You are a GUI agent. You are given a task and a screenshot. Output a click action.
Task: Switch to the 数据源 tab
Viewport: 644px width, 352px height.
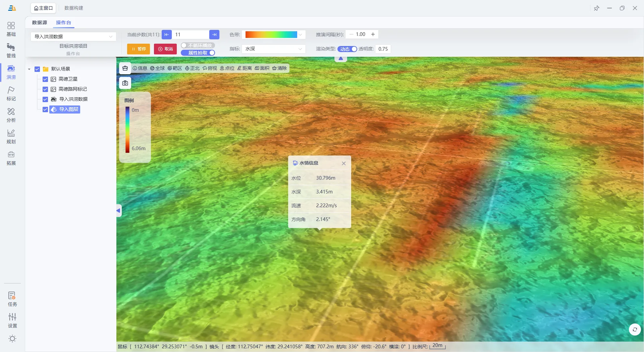pos(40,23)
